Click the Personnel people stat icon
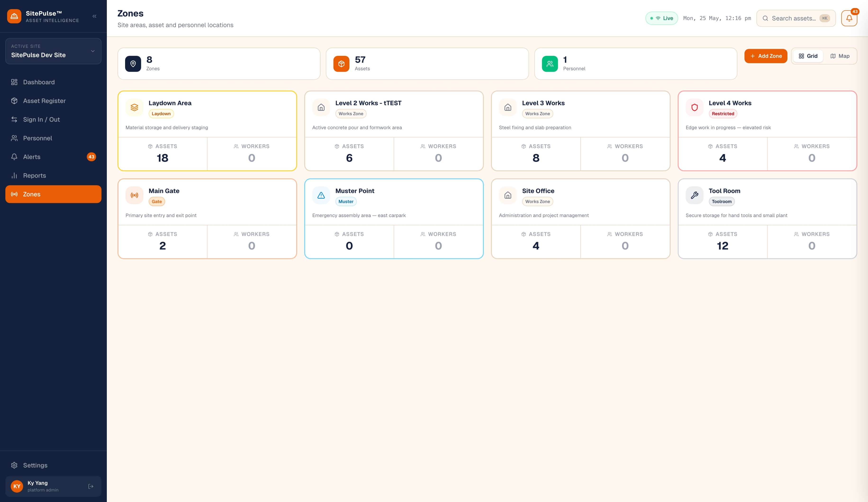Viewport: 868px width, 502px height. pos(550,64)
